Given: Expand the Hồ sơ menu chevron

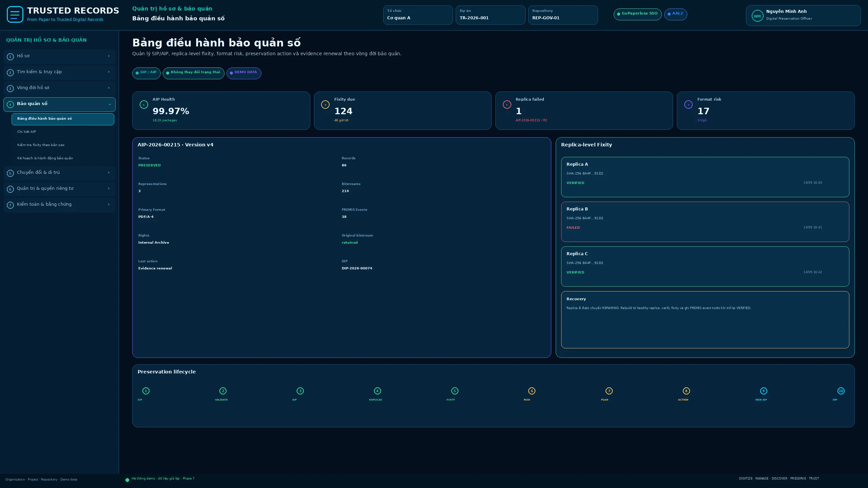Looking at the screenshot, I should [109, 56].
